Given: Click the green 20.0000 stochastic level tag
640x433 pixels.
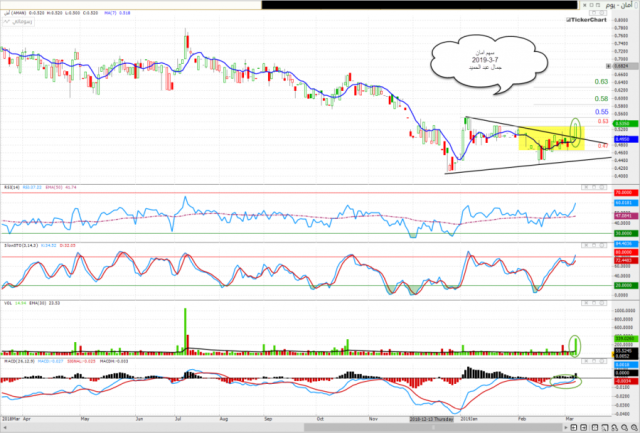Looking at the screenshot, I should click(x=626, y=285).
